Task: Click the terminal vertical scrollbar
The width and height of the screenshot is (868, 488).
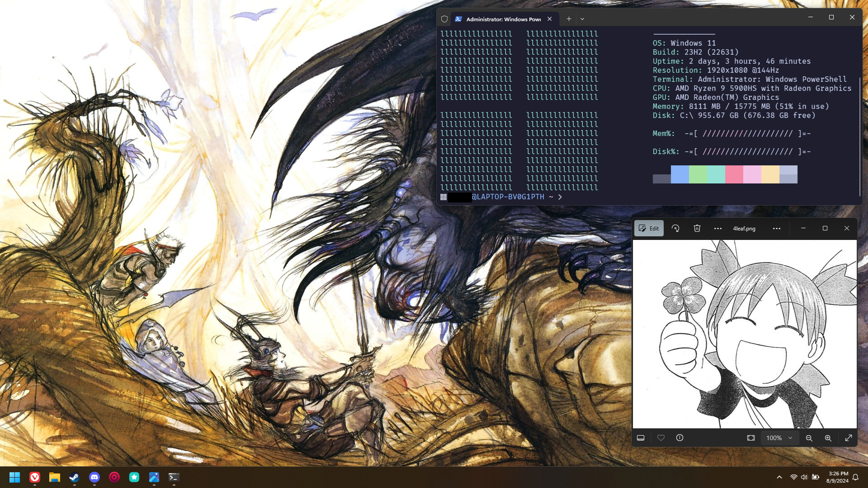Action: click(x=859, y=136)
